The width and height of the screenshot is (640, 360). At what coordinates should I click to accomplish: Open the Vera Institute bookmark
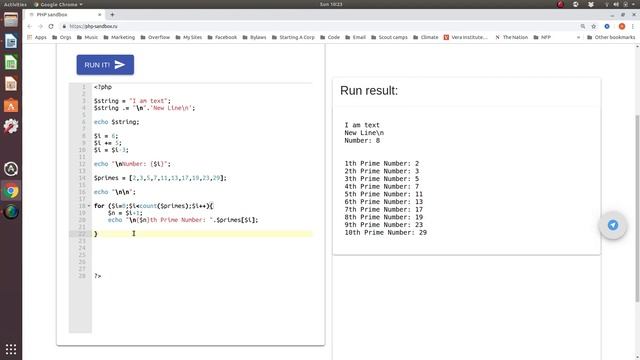pyautogui.click(x=465, y=37)
